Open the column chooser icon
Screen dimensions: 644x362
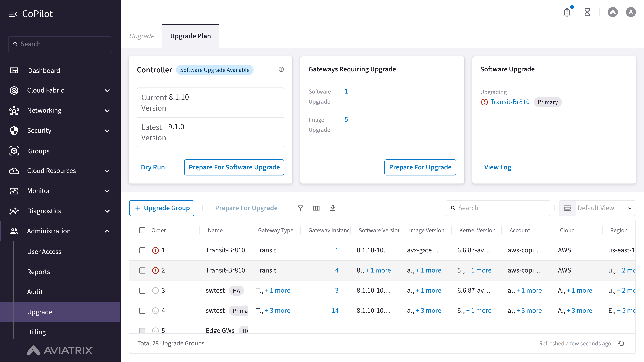tap(316, 208)
